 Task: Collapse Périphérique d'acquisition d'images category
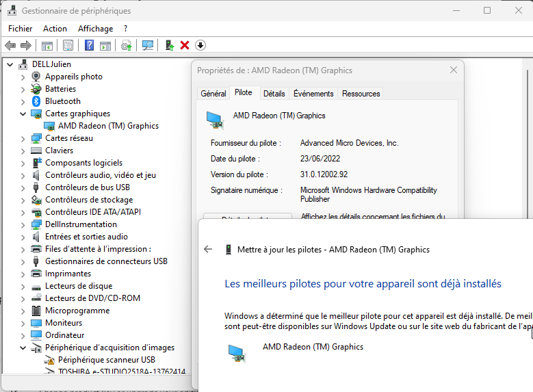(23, 348)
